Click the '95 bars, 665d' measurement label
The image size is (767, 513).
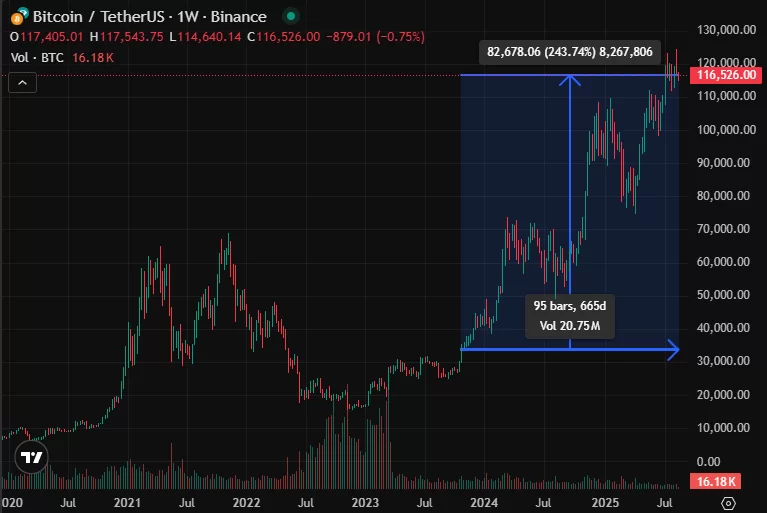tap(570, 306)
